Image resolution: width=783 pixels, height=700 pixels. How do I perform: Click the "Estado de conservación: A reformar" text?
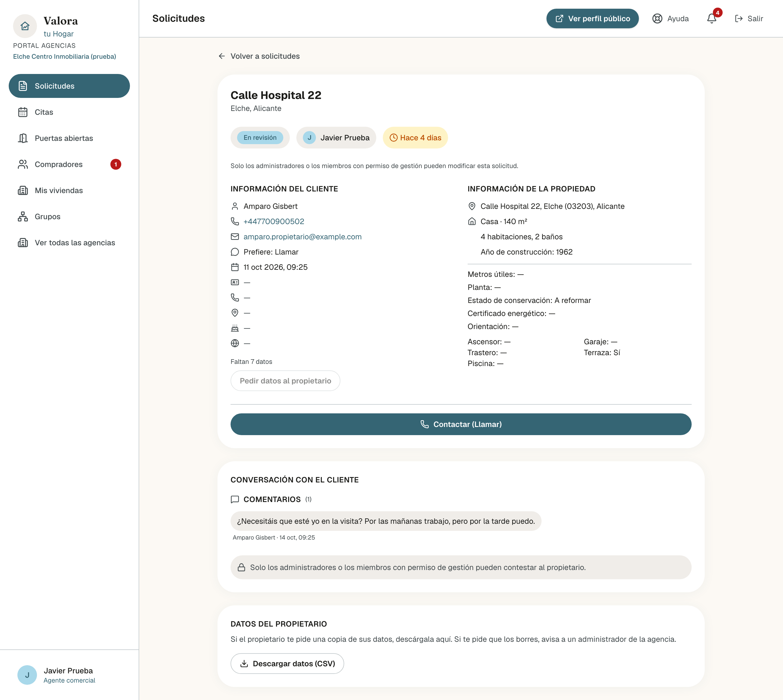coord(529,301)
